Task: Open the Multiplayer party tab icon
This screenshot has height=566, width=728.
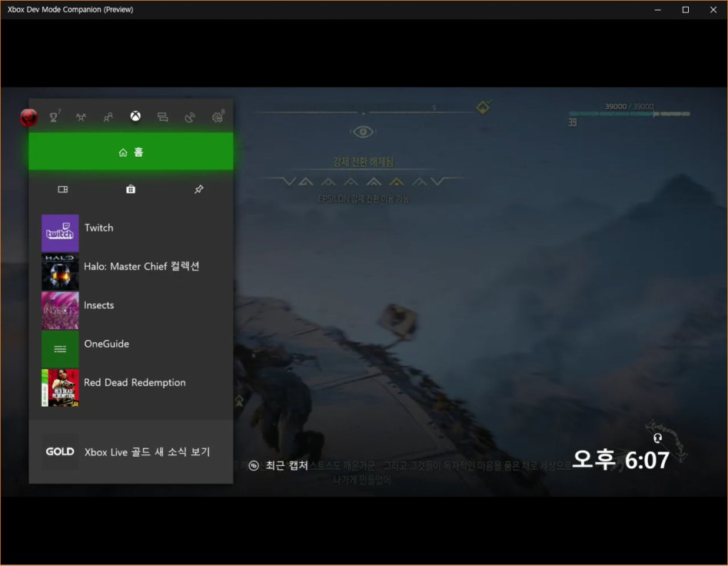Action: (x=81, y=117)
